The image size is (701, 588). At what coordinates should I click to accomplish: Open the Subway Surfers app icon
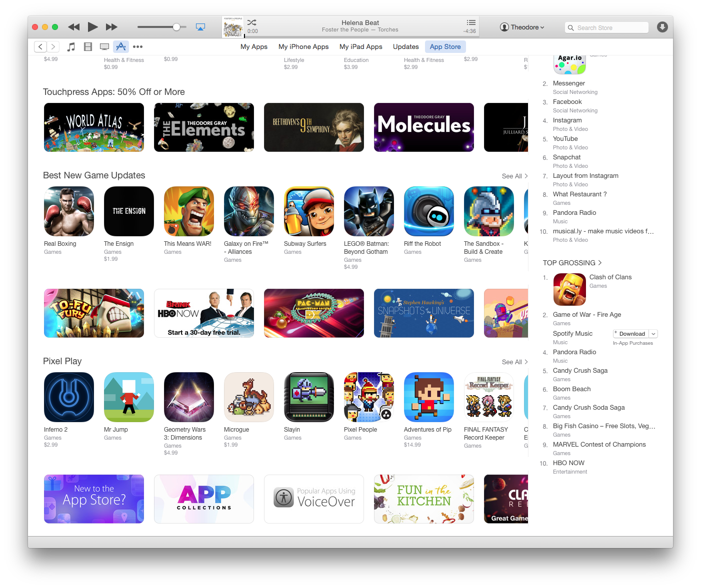309,211
